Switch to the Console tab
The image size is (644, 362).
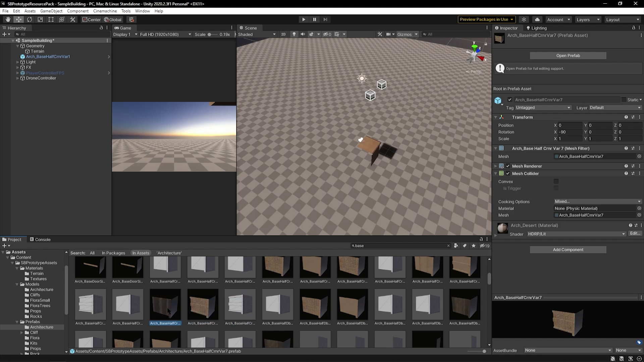[x=40, y=239]
